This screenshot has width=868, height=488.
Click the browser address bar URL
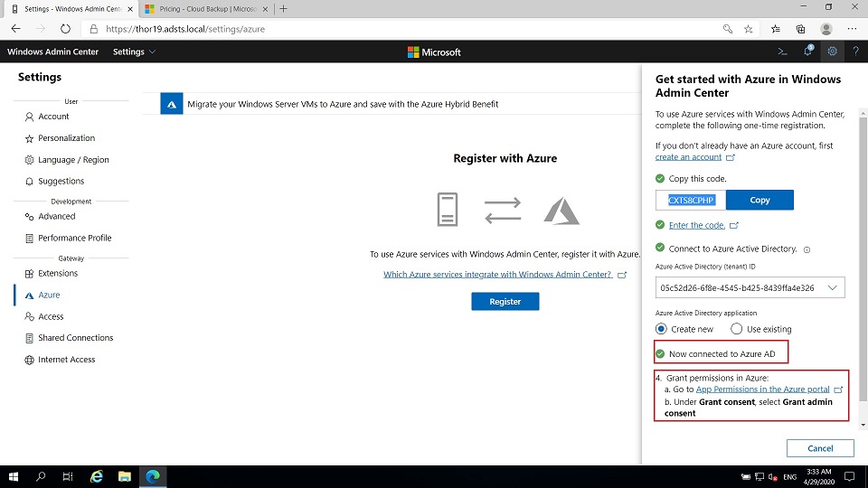184,29
